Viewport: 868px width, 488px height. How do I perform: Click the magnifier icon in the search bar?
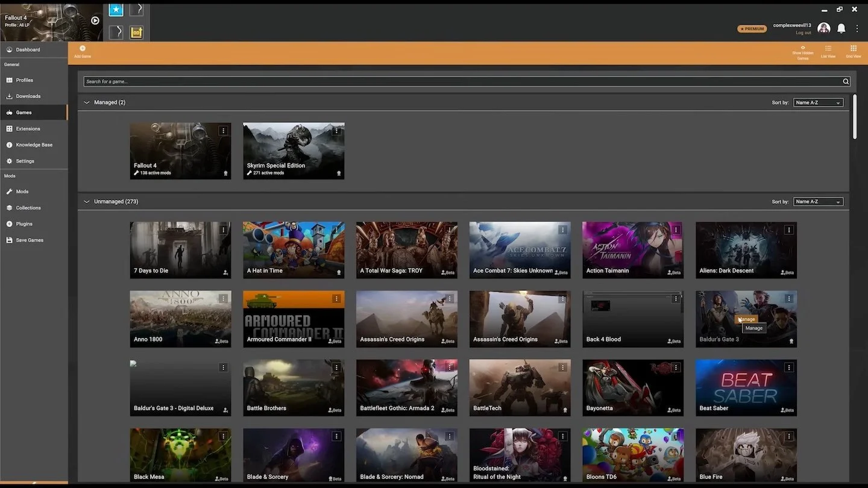(x=846, y=81)
